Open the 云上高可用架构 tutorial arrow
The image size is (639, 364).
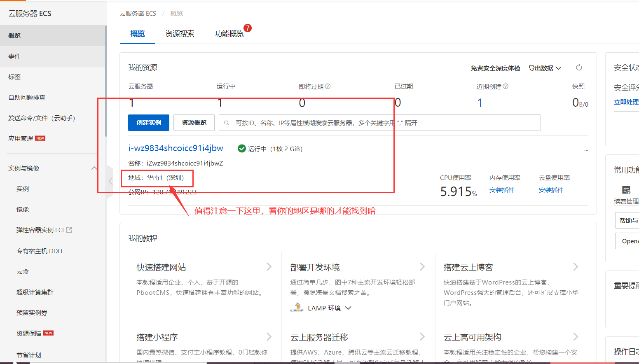[576, 337]
